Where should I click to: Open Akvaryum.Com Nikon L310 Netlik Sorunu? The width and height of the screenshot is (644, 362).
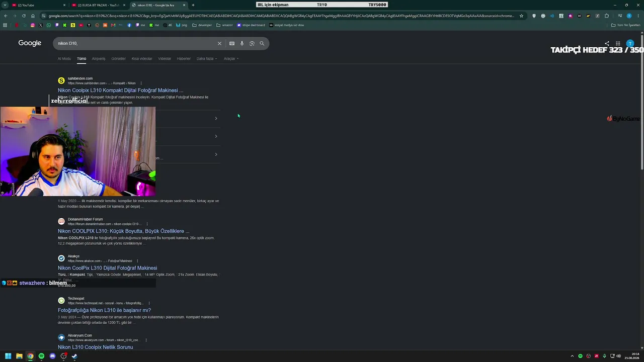click(95, 347)
